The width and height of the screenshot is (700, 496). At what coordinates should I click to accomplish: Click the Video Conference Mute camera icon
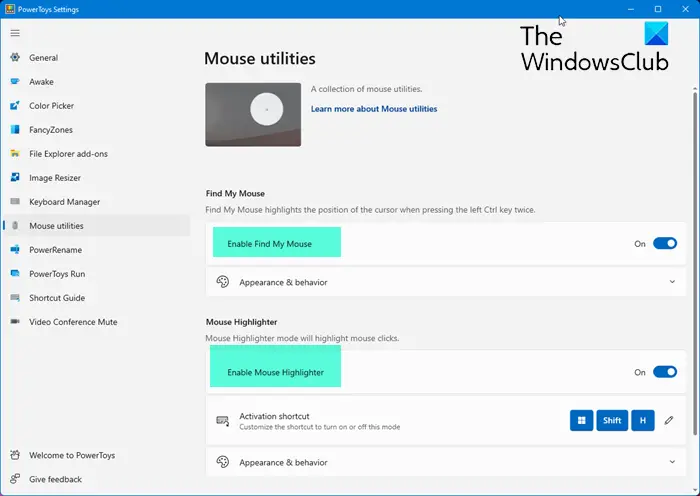coord(15,321)
